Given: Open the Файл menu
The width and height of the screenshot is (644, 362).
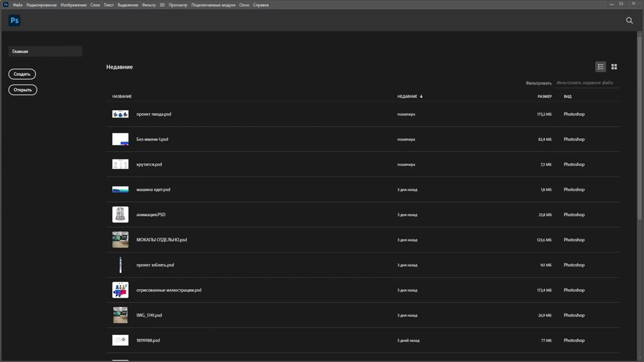Looking at the screenshot, I should [x=17, y=5].
